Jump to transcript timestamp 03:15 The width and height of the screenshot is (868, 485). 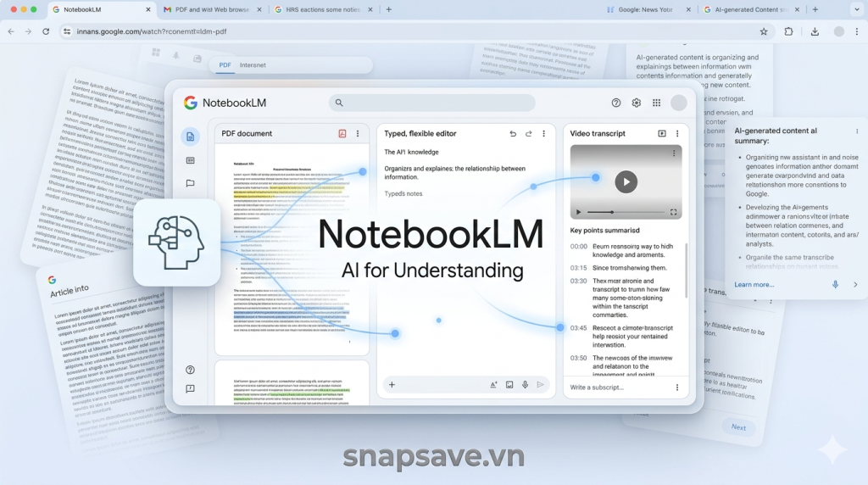click(578, 268)
